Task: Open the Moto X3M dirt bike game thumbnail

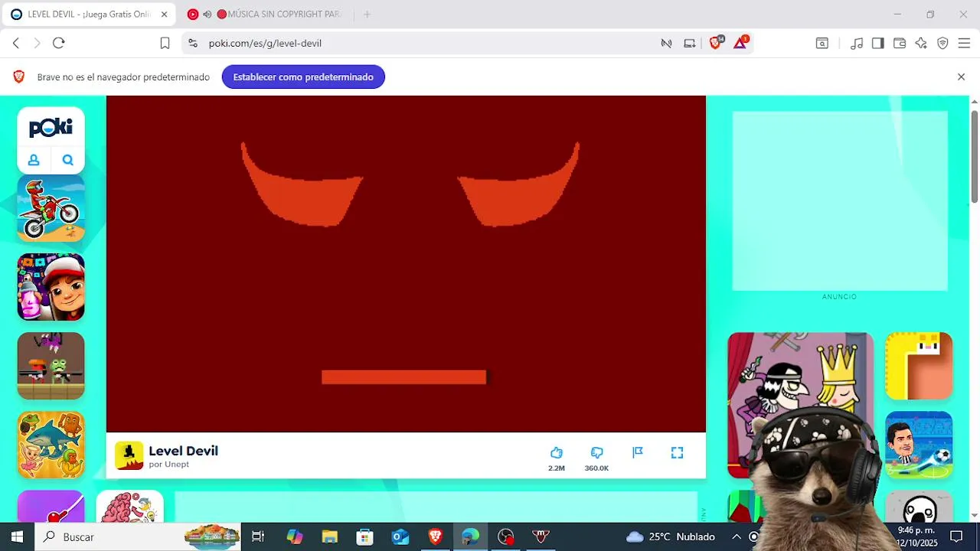Action: pyautogui.click(x=51, y=208)
